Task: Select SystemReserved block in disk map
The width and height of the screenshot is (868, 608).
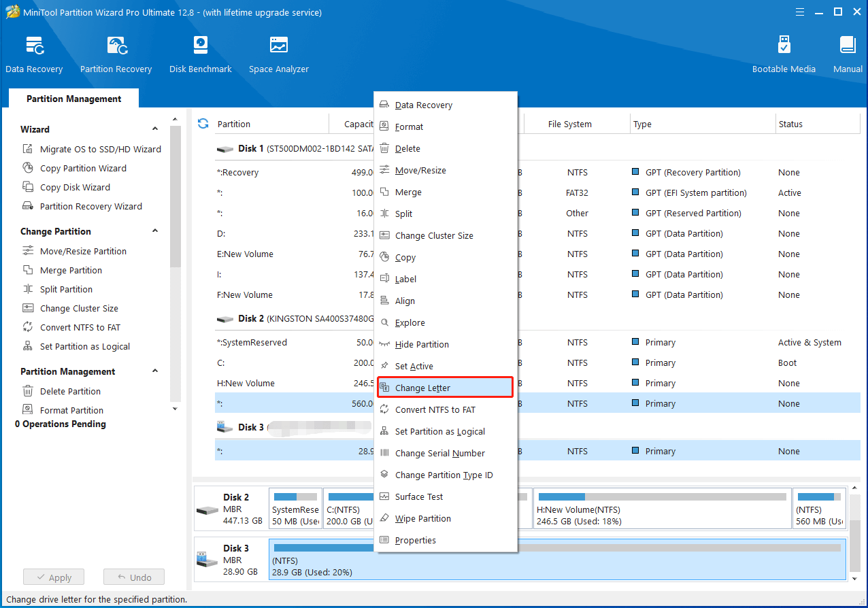Action: [x=295, y=508]
